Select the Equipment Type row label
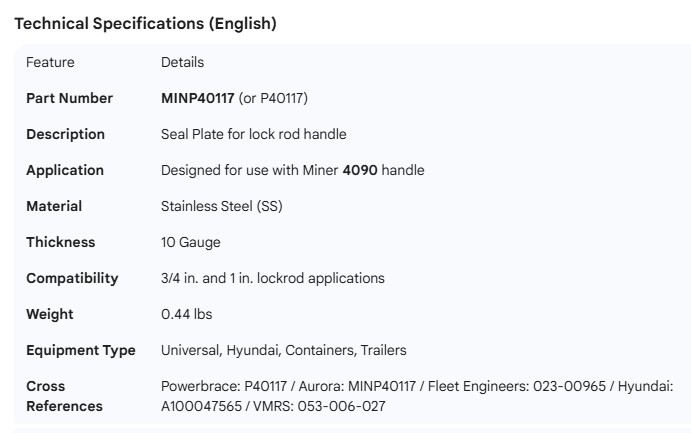The height and width of the screenshot is (433, 691). tap(81, 350)
